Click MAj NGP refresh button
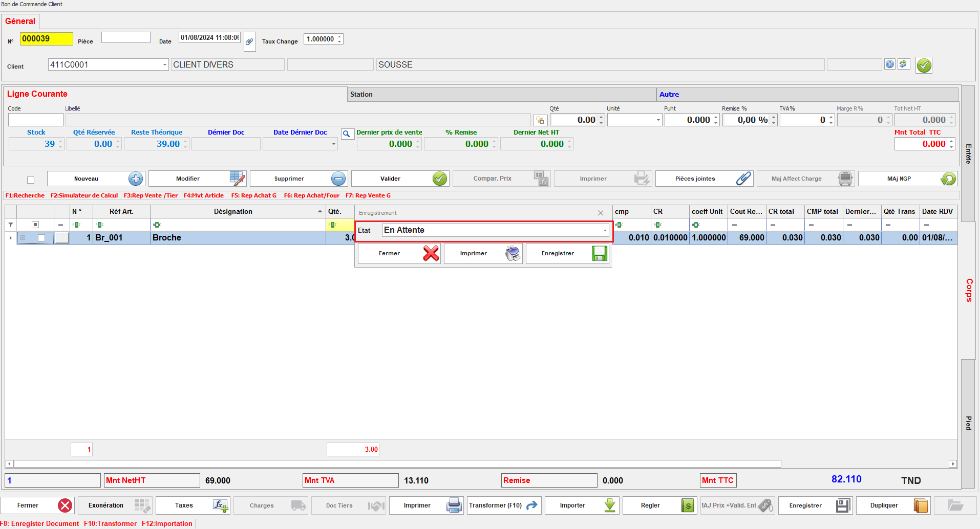This screenshot has height=529, width=980. 908,179
